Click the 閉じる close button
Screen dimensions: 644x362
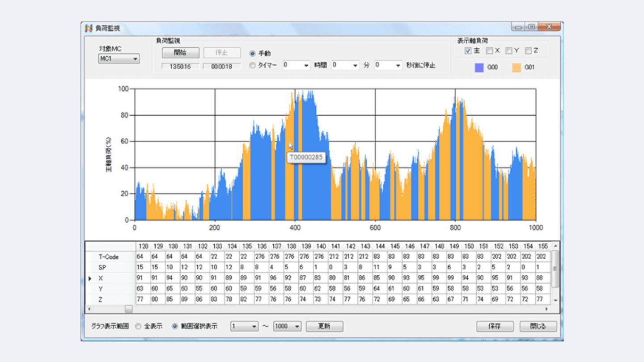[x=538, y=326]
